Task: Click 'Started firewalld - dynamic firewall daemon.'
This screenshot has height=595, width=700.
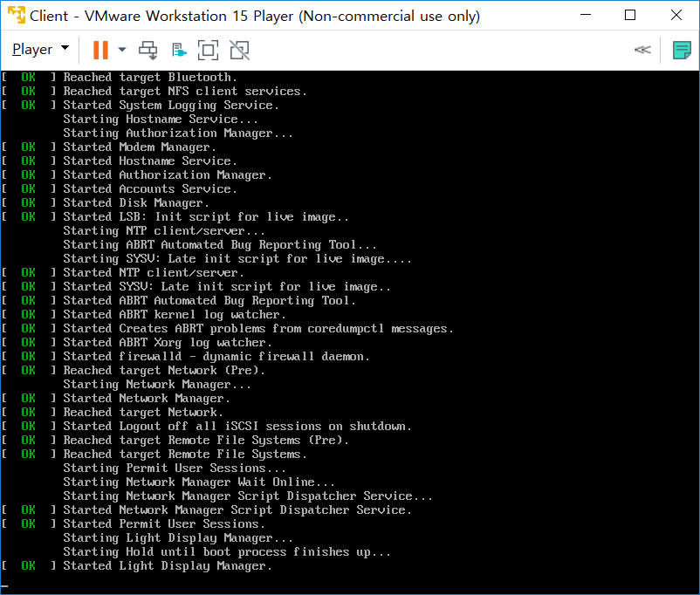Action: pyautogui.click(x=216, y=357)
